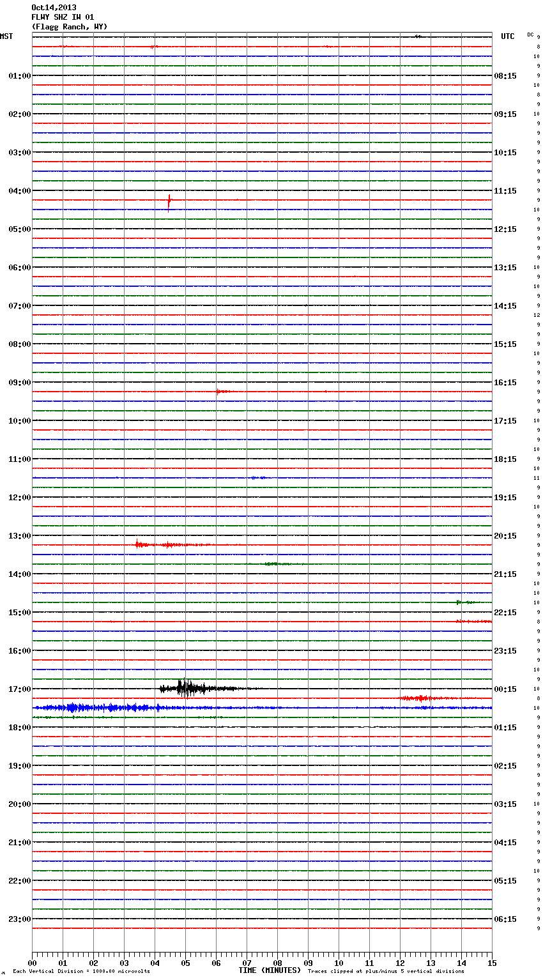Screen dimensions: 543x980
Task: Click the 11:15 UTC label
Action: (505, 191)
